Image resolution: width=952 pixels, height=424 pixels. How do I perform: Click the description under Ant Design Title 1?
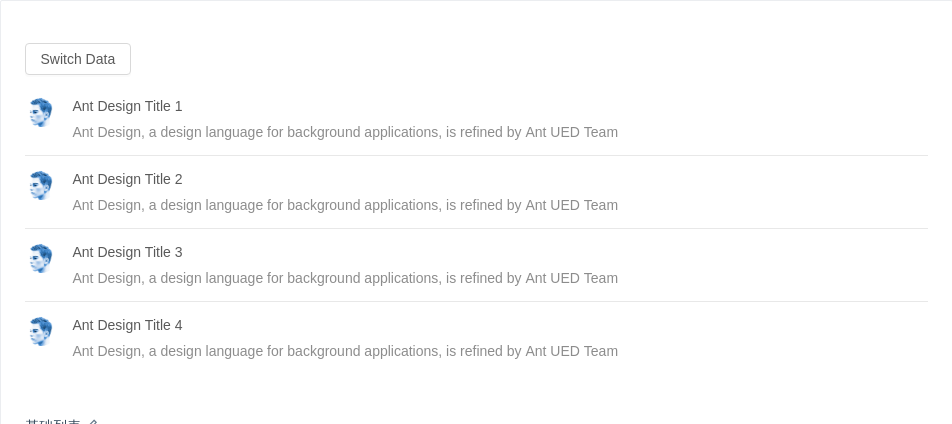[345, 132]
